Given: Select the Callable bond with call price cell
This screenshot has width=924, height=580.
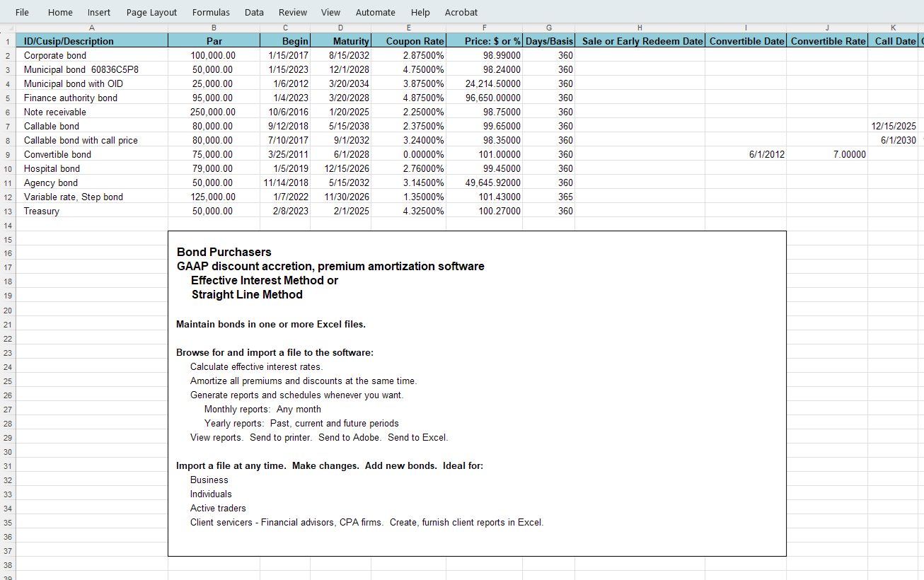Looking at the screenshot, I should point(92,140).
